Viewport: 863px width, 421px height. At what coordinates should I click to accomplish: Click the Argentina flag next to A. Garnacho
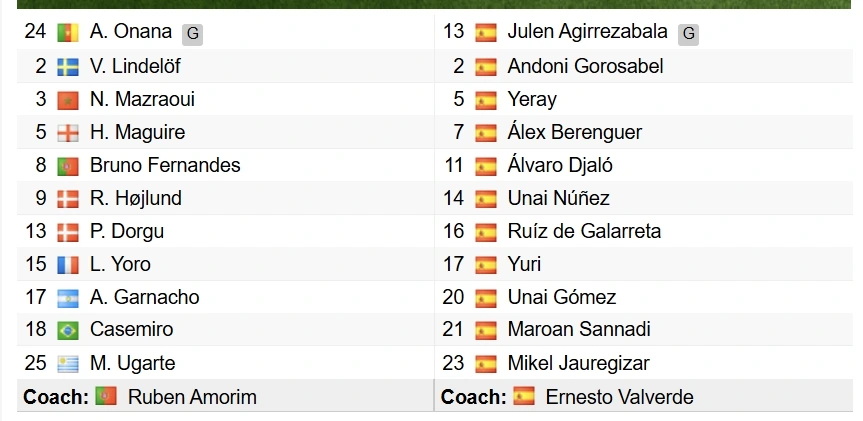(68, 298)
